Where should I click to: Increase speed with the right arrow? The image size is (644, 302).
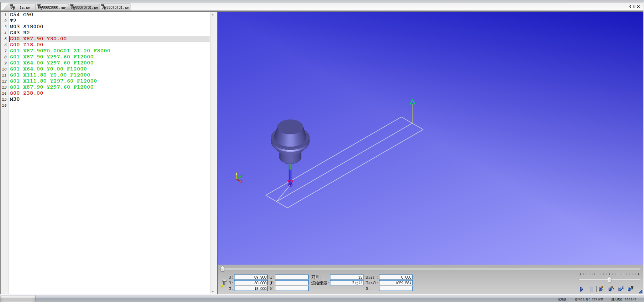(639, 274)
